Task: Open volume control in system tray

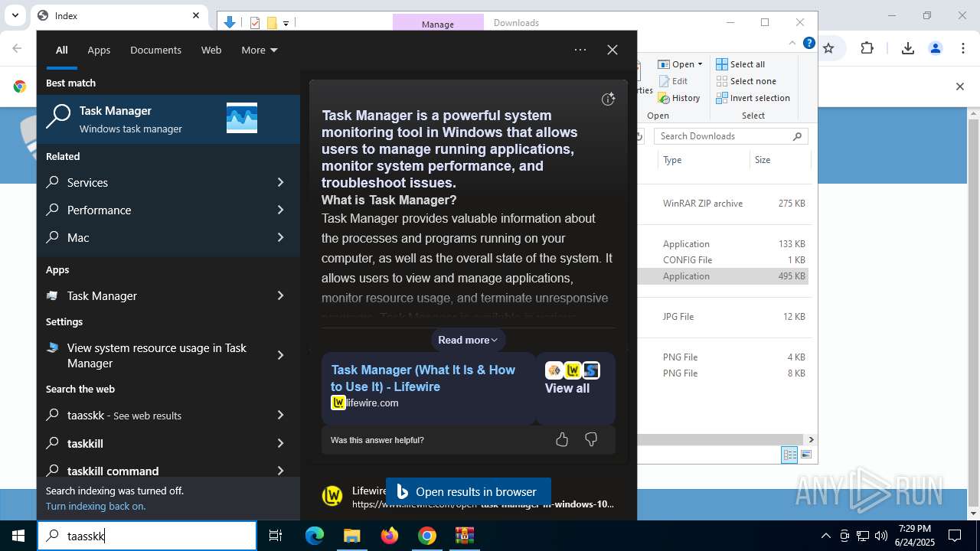Action: 880,536
